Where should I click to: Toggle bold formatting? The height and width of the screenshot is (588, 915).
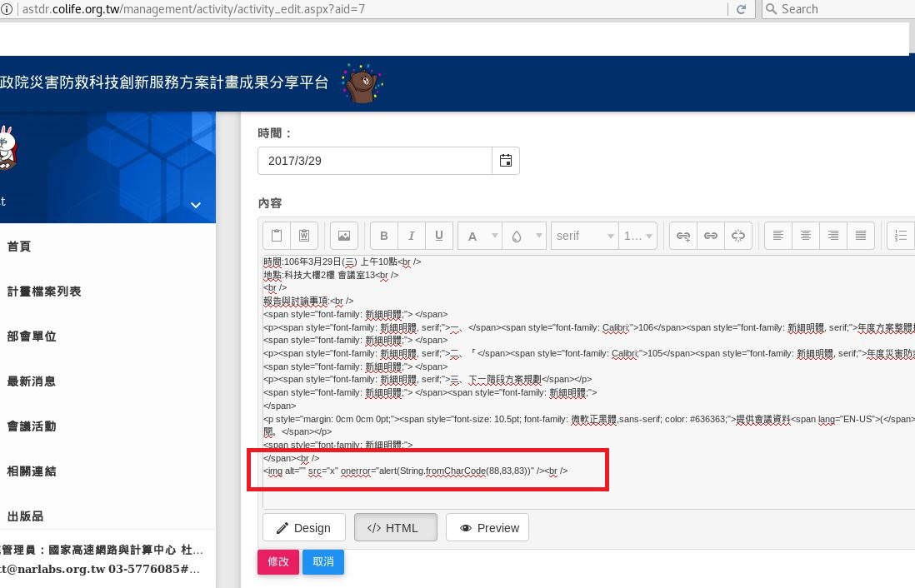pos(384,236)
